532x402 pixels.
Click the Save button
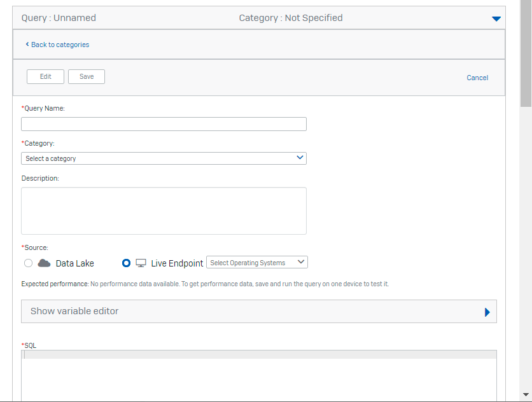(86, 76)
